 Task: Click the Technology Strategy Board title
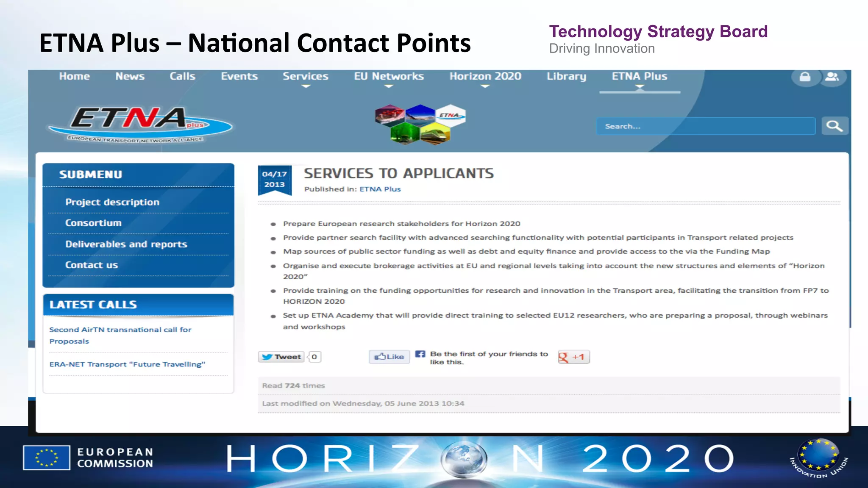[658, 31]
